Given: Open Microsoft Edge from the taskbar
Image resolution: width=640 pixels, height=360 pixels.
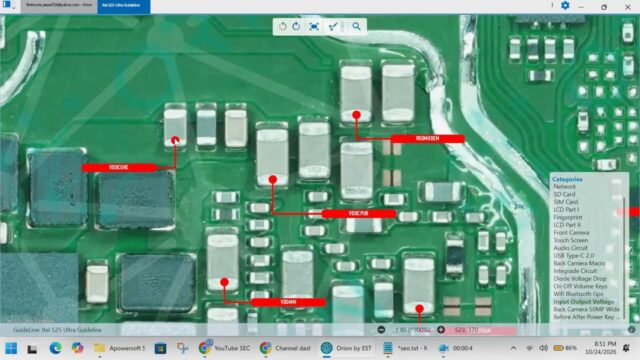Looking at the screenshot, I should (56, 348).
